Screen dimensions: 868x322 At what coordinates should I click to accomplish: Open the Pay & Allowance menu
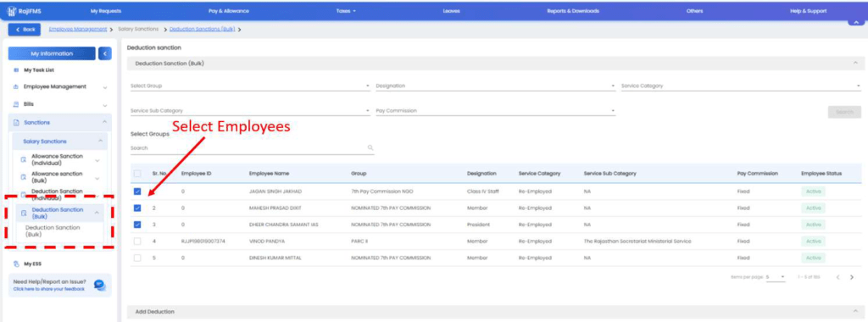[x=229, y=11]
